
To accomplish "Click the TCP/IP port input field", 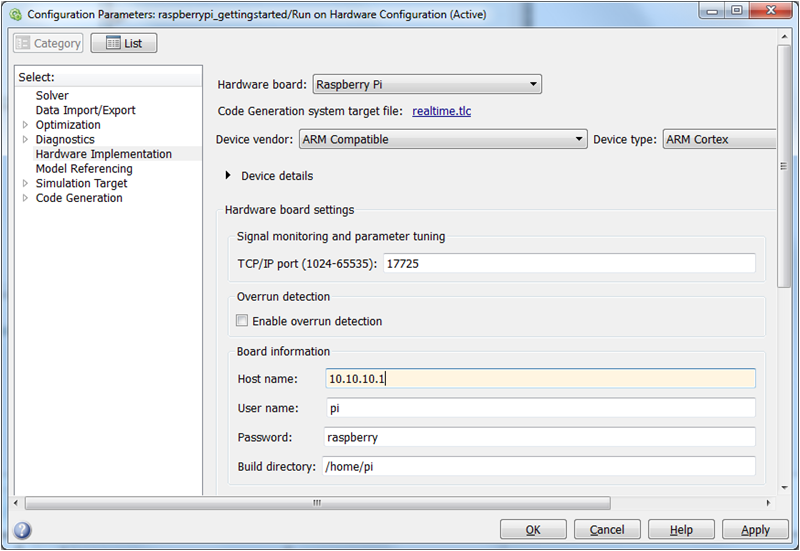I will 569,264.
